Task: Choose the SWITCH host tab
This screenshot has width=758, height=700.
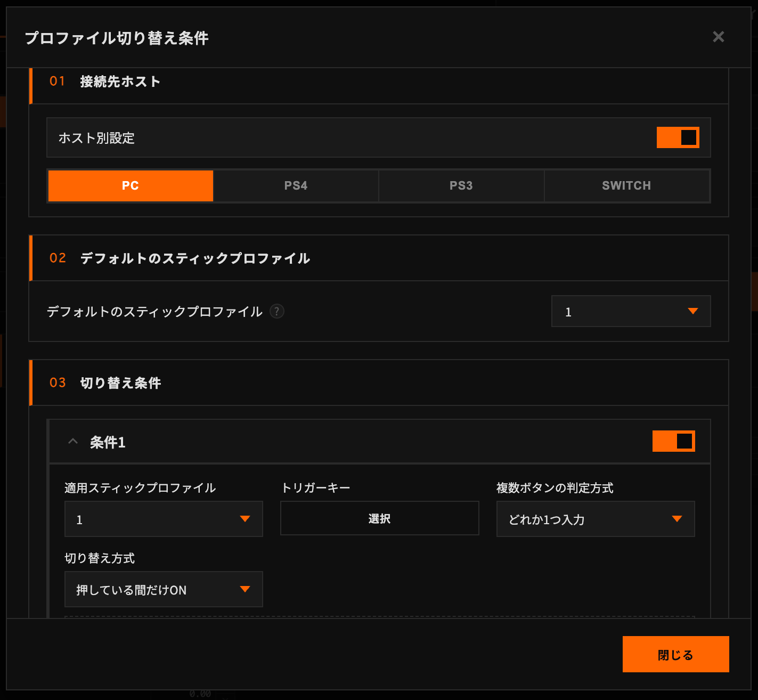Action: [626, 185]
